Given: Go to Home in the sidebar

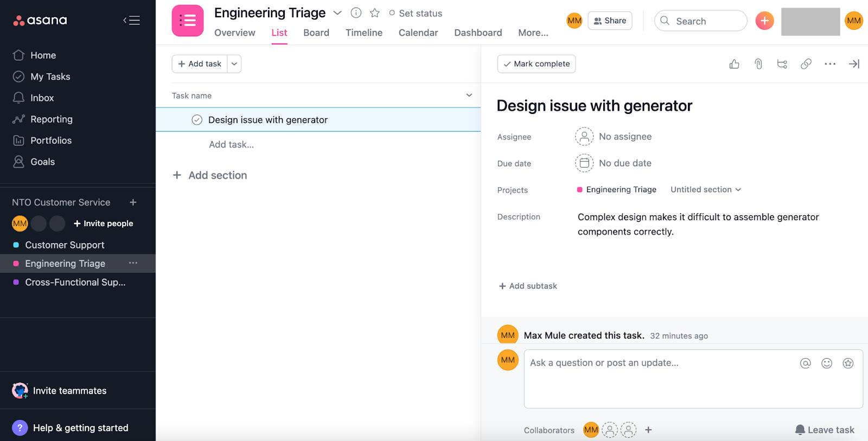Looking at the screenshot, I should pyautogui.click(x=43, y=55).
